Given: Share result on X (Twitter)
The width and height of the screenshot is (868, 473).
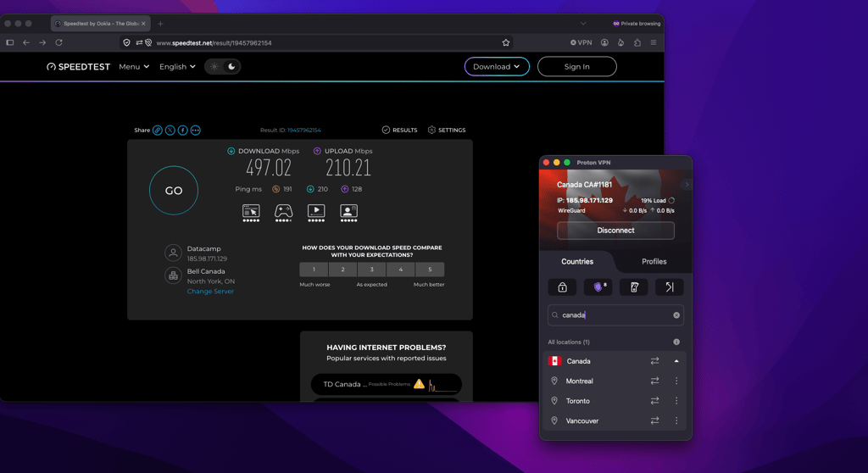Looking at the screenshot, I should pos(170,131).
